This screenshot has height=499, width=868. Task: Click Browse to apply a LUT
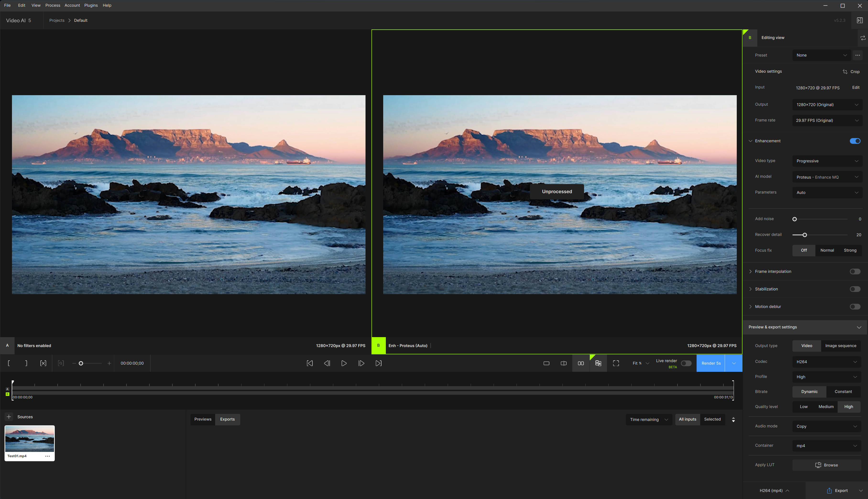(x=826, y=465)
